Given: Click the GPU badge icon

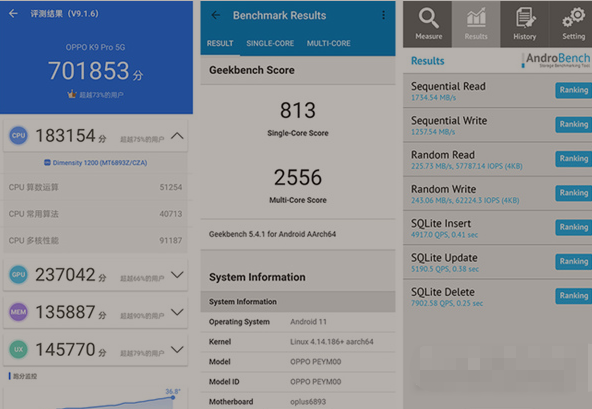Looking at the screenshot, I should 18,275.
